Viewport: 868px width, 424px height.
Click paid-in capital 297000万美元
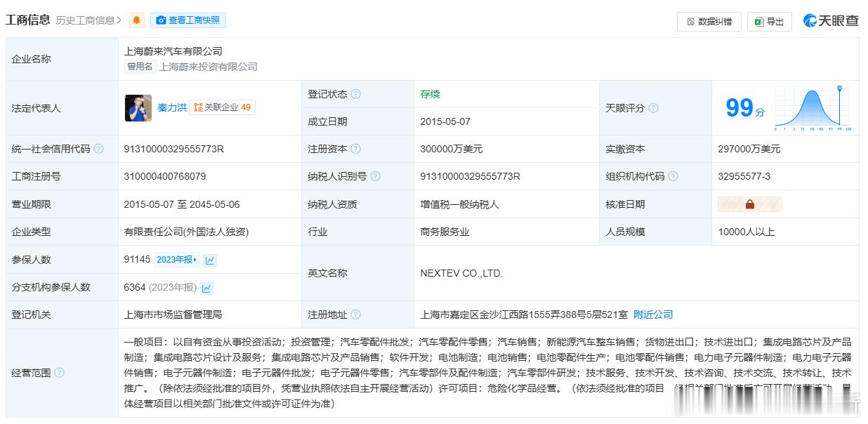[x=749, y=149]
